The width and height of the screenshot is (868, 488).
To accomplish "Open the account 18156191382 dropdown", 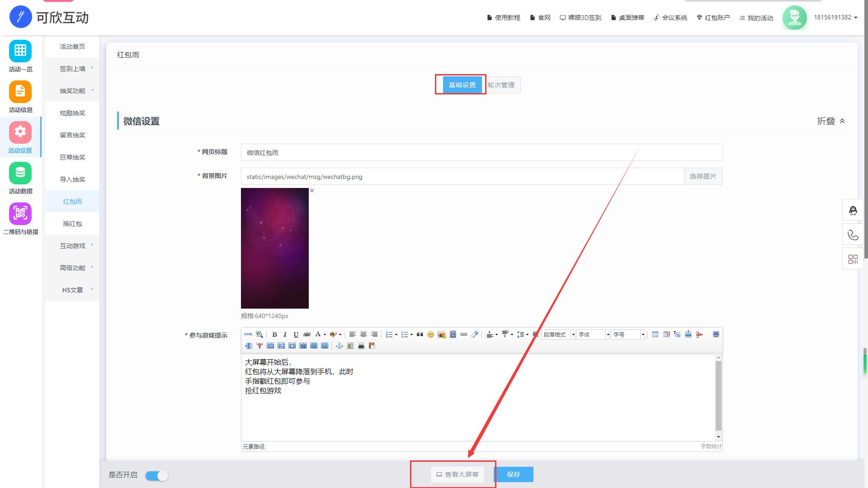I will coord(835,17).
